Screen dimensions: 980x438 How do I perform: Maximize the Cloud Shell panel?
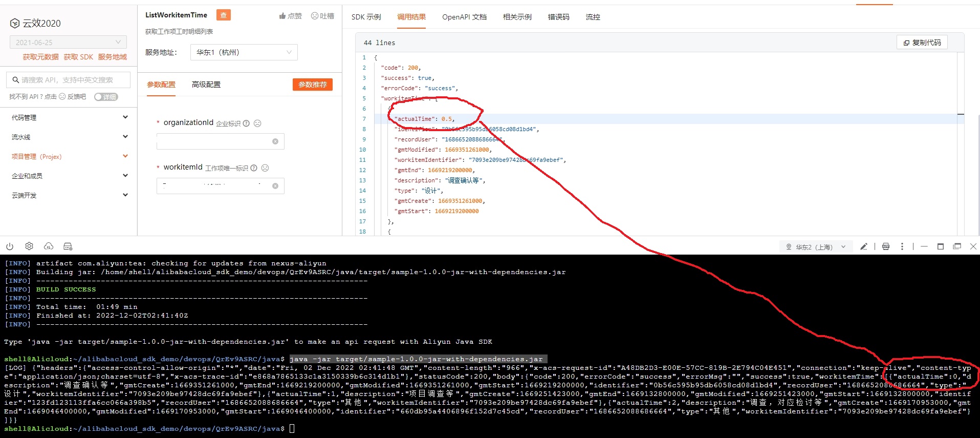point(941,246)
